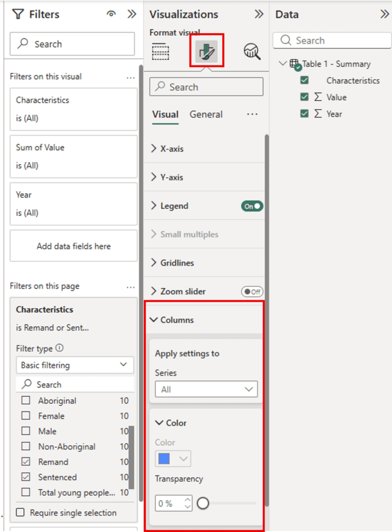Screen dimensions: 392x532
Task: Uncheck the Remand filter checkbox
Action: [x=25, y=462]
